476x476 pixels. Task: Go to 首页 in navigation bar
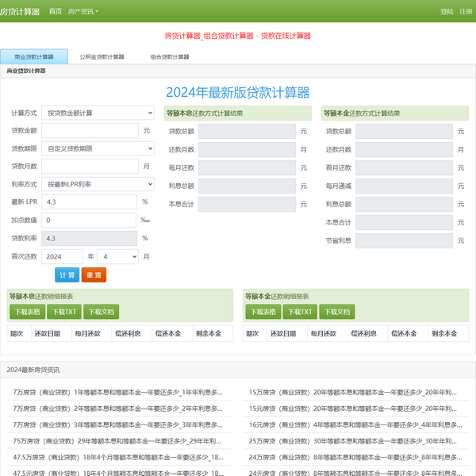click(56, 12)
